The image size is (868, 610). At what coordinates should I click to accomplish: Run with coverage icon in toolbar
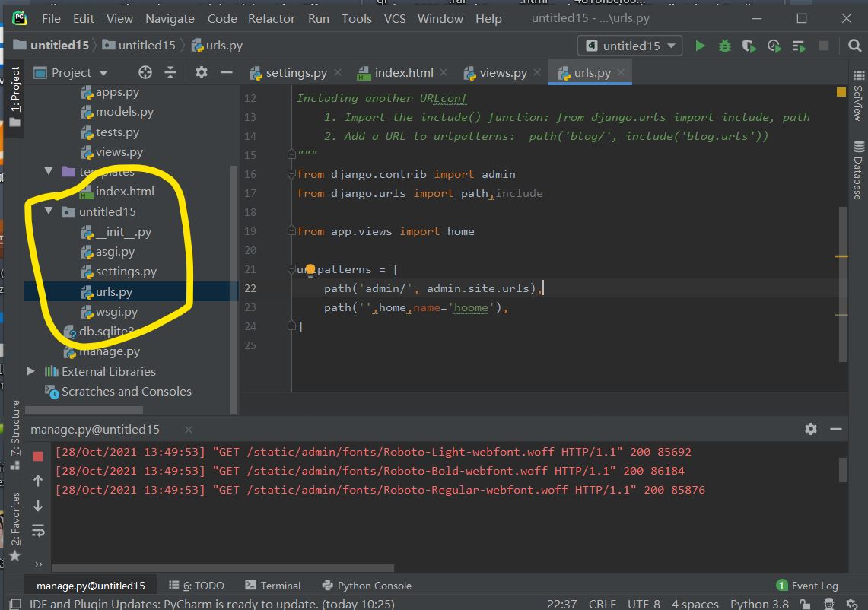pos(749,46)
